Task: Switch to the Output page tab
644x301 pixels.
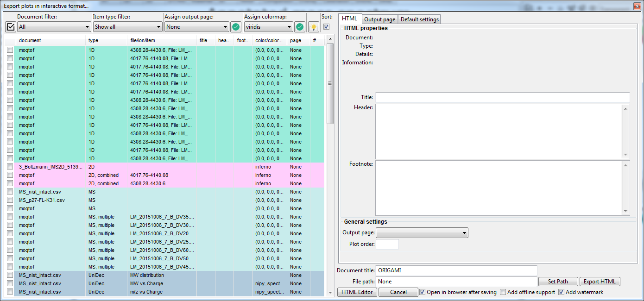Action: (379, 19)
